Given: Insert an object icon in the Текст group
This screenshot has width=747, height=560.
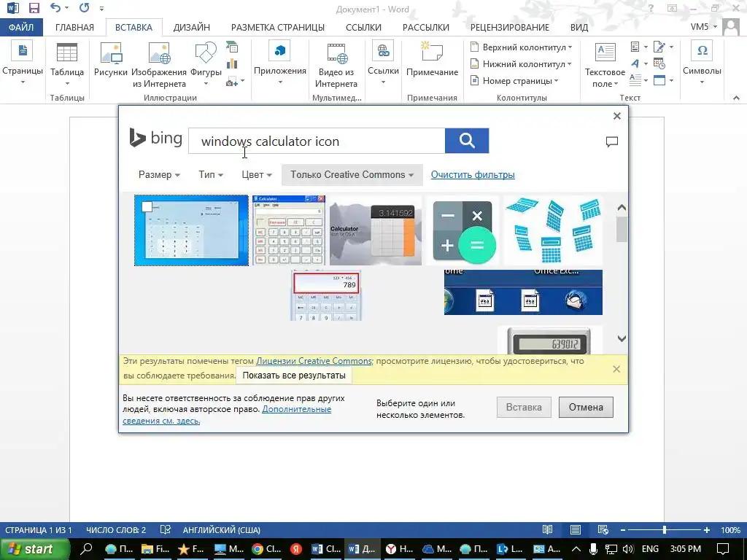Looking at the screenshot, I should (659, 80).
